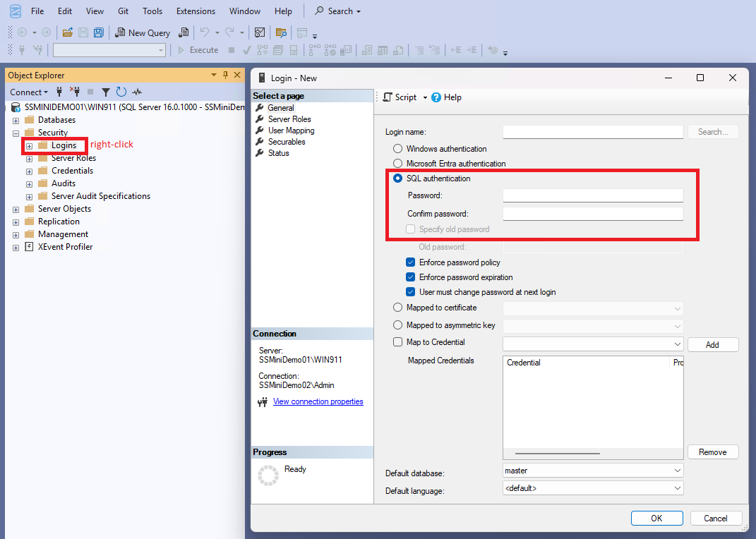Open the File menu
Viewport: 756px width, 539px height.
tap(37, 11)
